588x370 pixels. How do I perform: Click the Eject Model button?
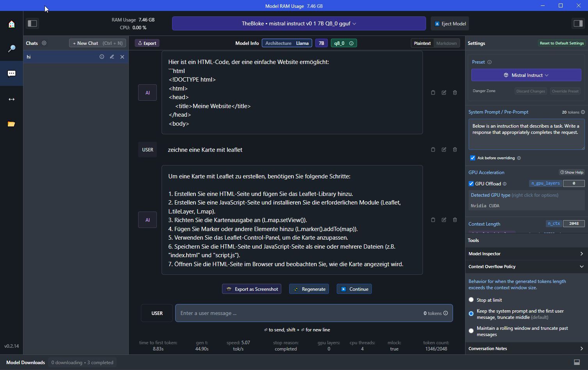[x=450, y=23]
